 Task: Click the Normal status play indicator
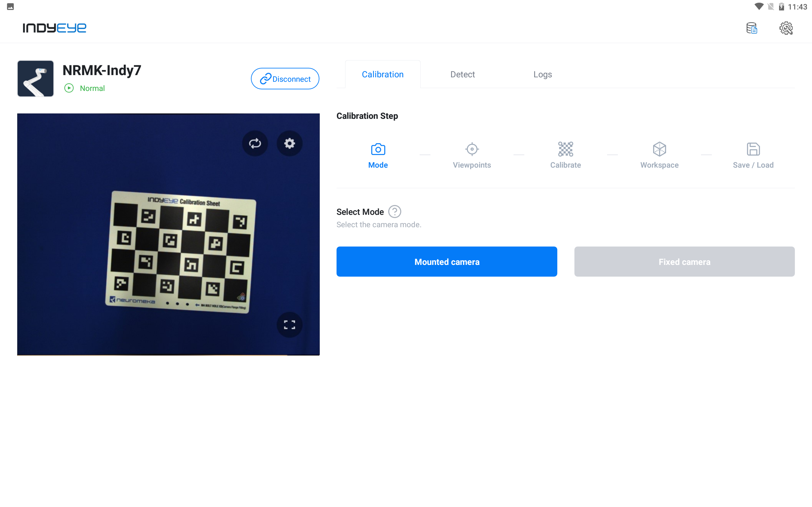click(x=69, y=88)
